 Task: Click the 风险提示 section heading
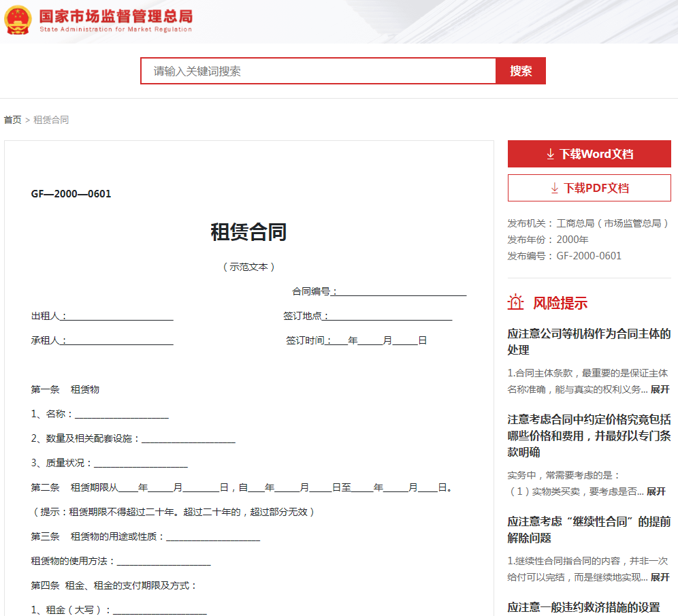[560, 303]
